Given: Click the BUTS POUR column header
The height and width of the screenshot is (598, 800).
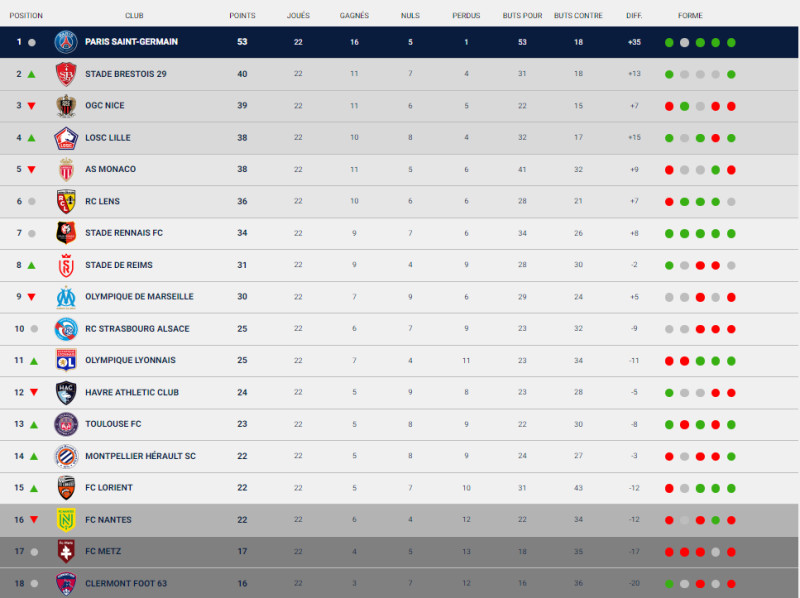Looking at the screenshot, I should (x=522, y=16).
